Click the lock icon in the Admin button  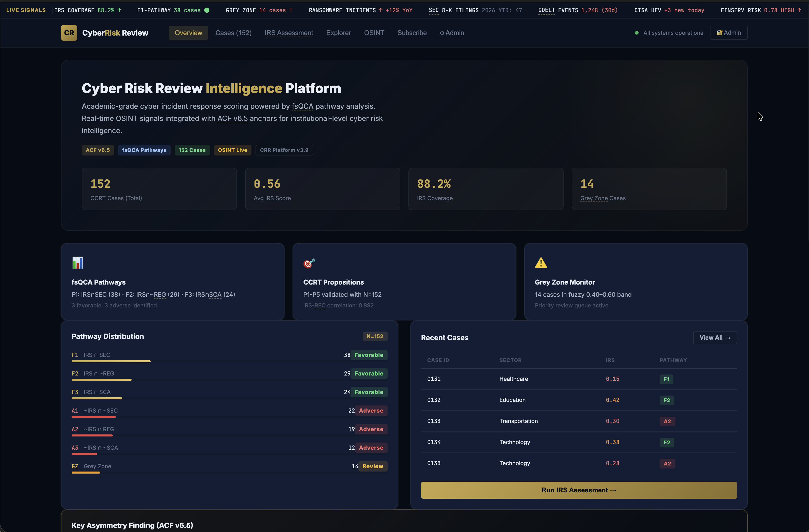719,33
